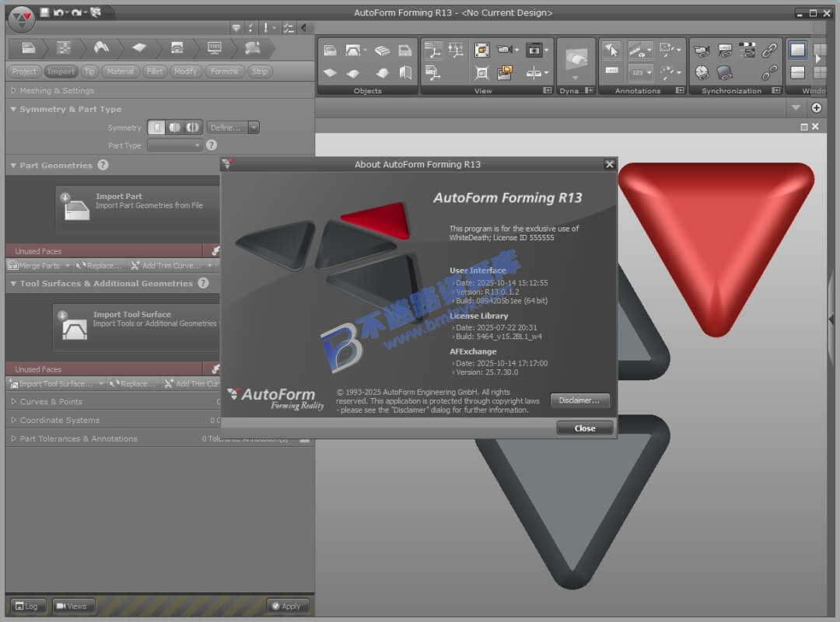The height and width of the screenshot is (622, 840).
Task: Click the Import Part button
Action: 138,208
